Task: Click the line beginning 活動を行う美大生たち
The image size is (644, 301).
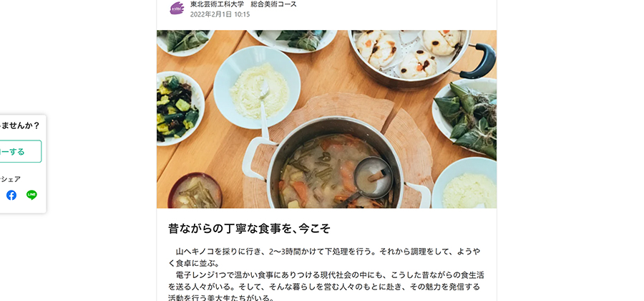Action: (x=221, y=297)
